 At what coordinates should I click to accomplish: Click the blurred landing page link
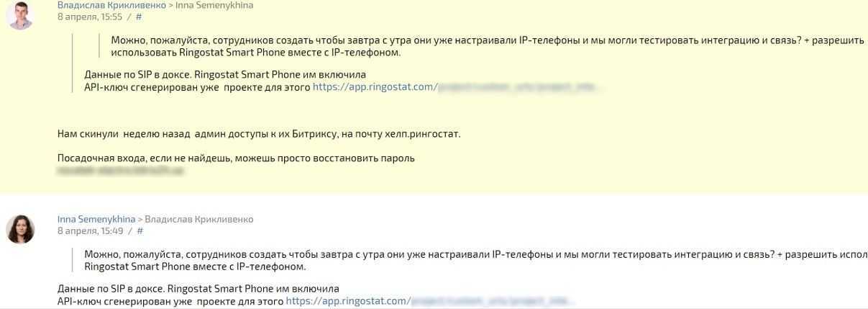tap(120, 171)
